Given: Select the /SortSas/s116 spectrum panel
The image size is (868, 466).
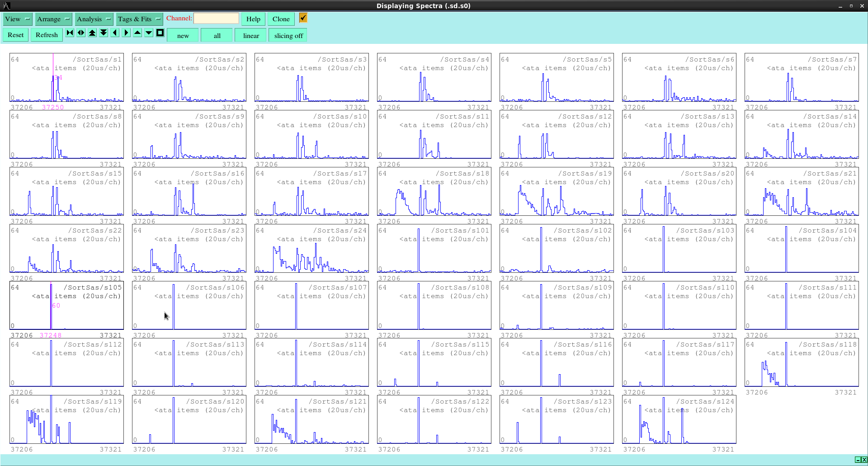Looking at the screenshot, I should (557, 362).
